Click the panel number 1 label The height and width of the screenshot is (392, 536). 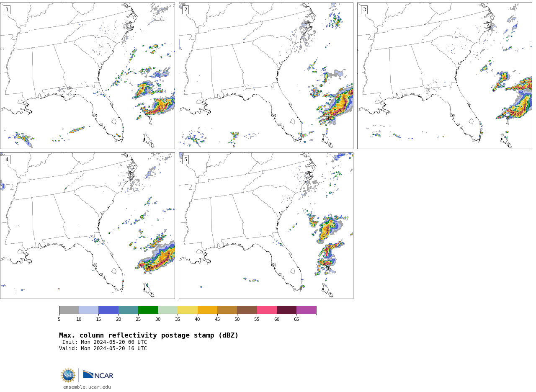coord(7,10)
